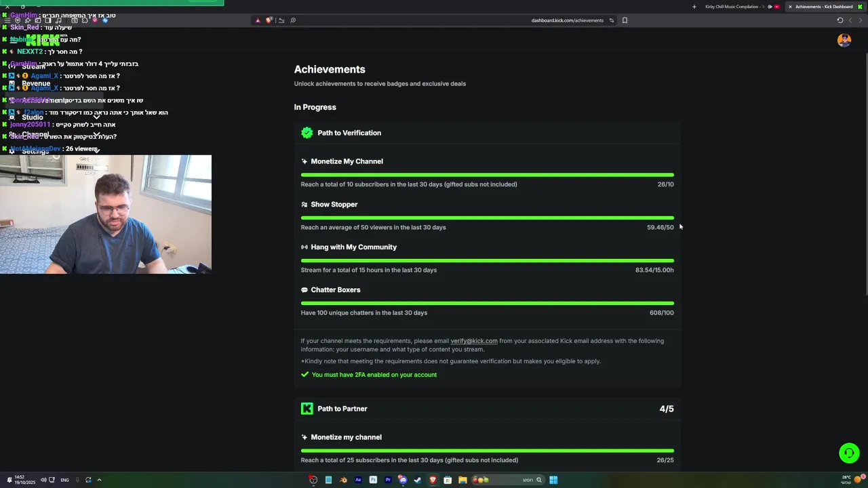Viewport: 868px width, 488px height.
Task: Click the 83.54/15.00h streamed hours value
Action: click(x=654, y=270)
